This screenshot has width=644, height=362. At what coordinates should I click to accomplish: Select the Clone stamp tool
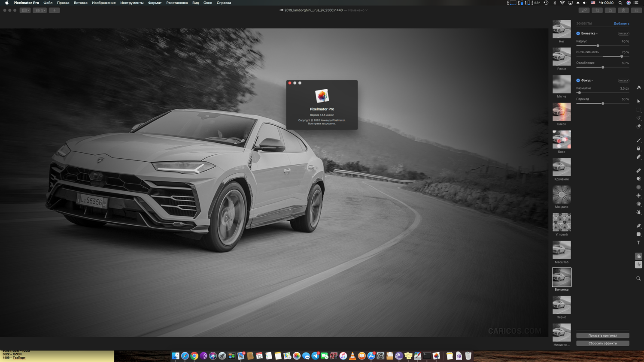click(638, 179)
